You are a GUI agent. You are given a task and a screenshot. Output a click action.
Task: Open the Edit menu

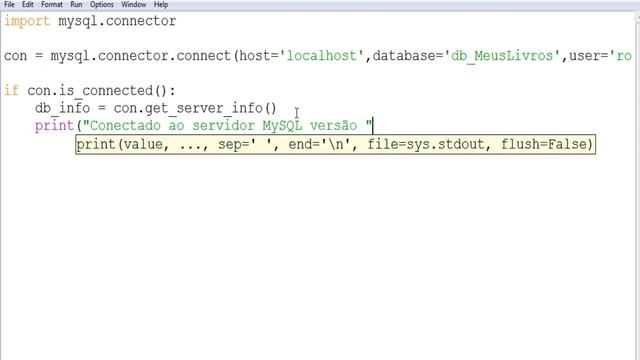[x=28, y=4]
